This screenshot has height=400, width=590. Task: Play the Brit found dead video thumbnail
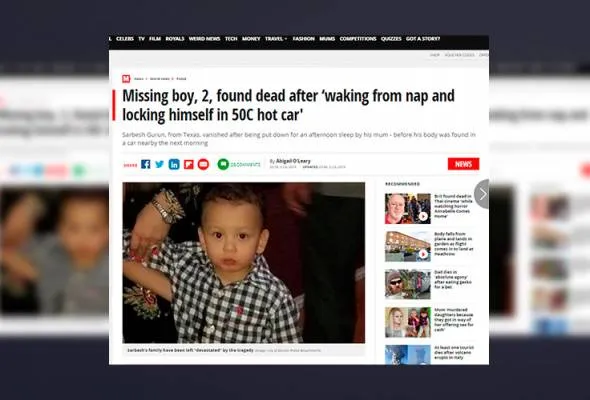tap(408, 209)
